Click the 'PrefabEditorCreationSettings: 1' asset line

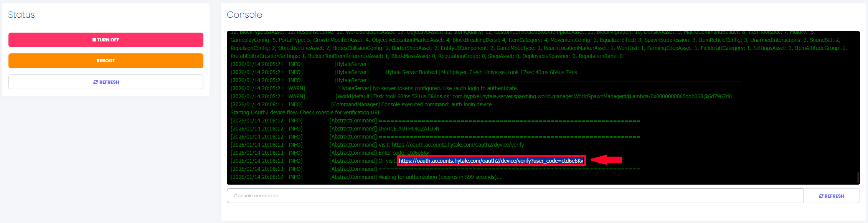pyautogui.click(x=427, y=56)
